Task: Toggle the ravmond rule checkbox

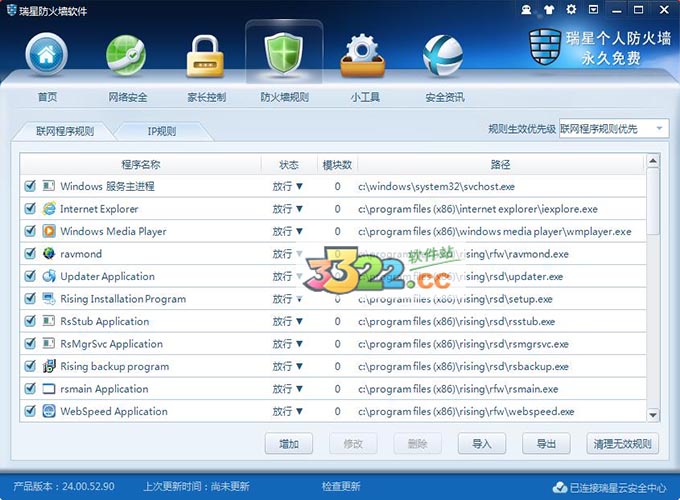Action: [x=30, y=253]
